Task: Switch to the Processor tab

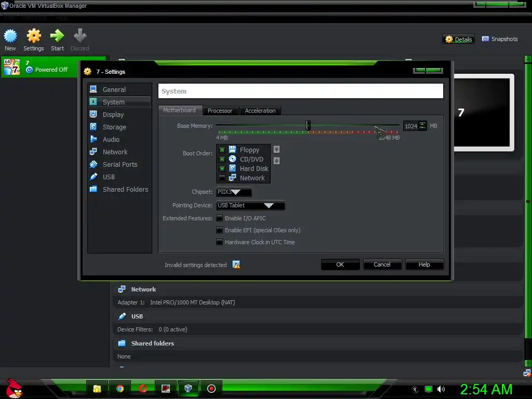Action: coord(220,111)
